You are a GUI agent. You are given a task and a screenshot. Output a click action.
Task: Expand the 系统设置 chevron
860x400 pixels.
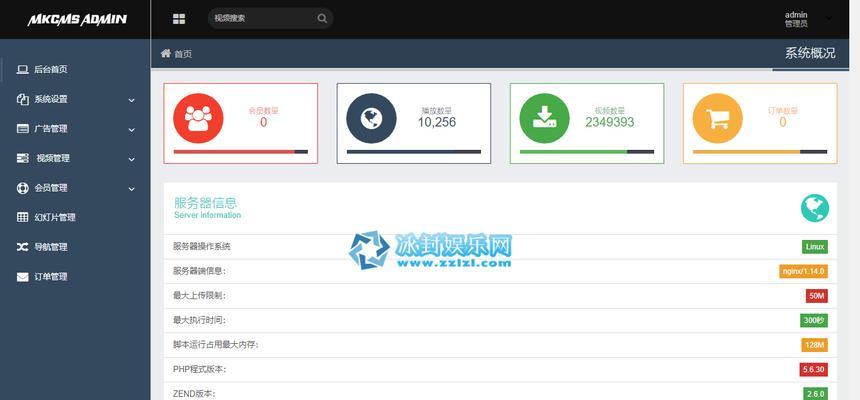coord(132,100)
